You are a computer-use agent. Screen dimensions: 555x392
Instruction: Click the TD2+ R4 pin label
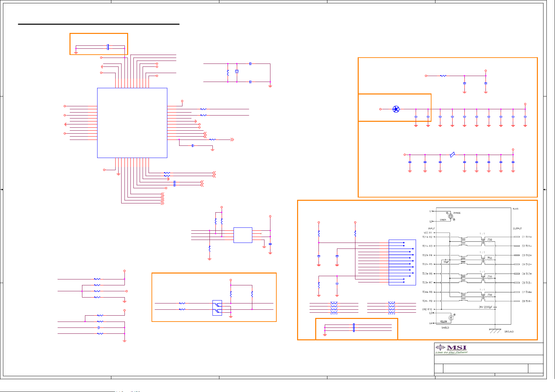tap(427, 255)
